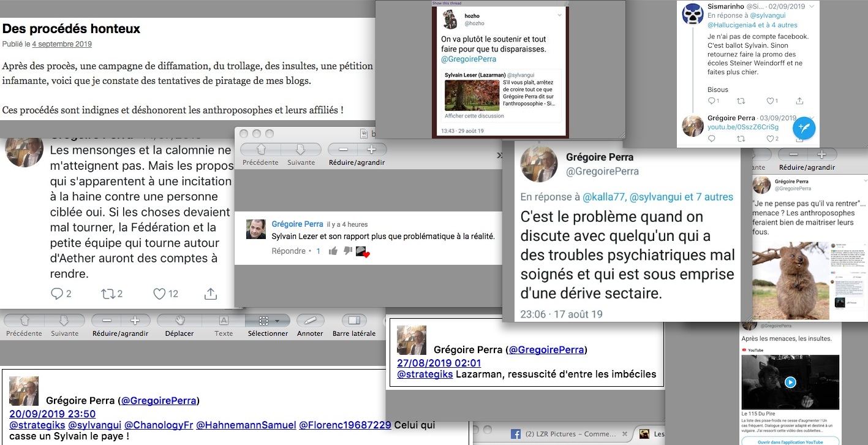Click thumbs-up on the Sylvain Lezer comment

point(333,251)
